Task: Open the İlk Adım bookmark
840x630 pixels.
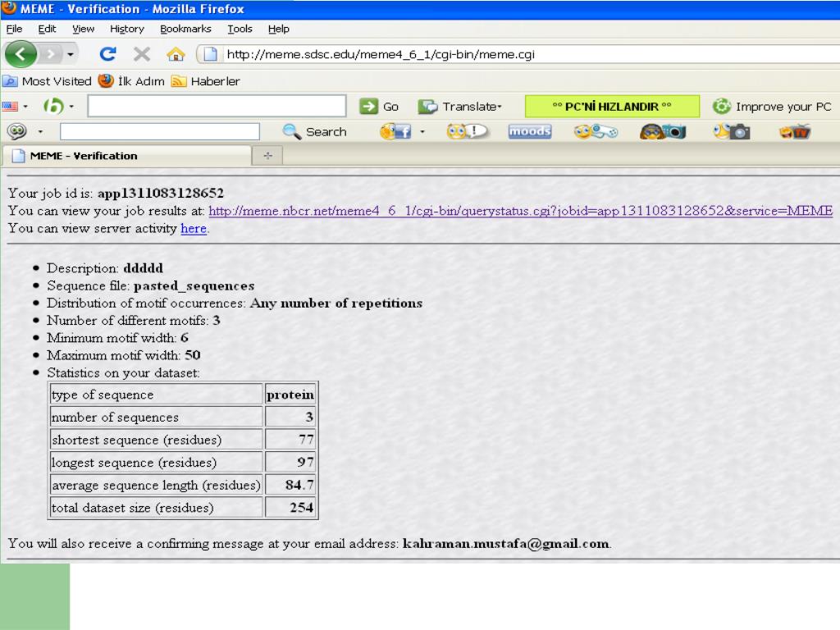Action: coord(132,81)
